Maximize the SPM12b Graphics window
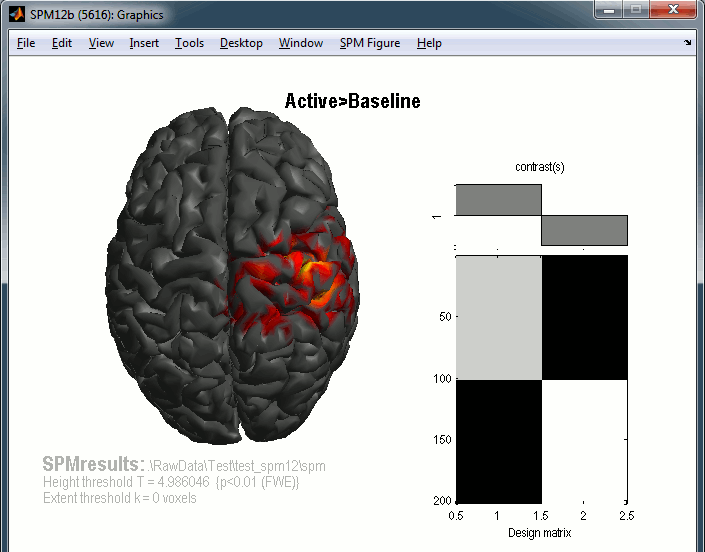The height and width of the screenshot is (552, 705). click(x=636, y=10)
